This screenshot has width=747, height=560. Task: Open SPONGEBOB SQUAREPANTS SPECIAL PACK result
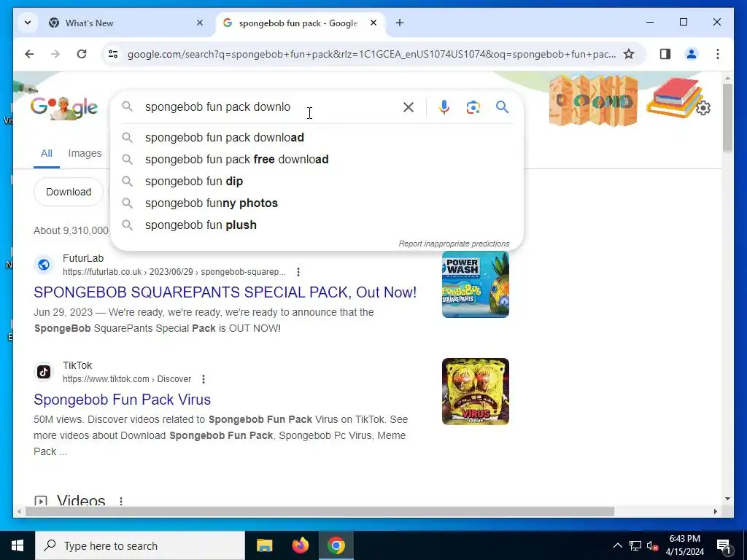pos(225,292)
